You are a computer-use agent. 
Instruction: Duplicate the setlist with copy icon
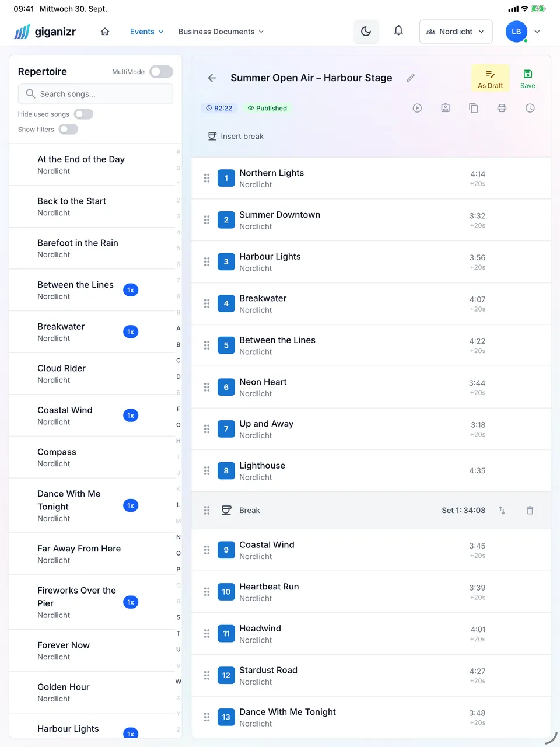[474, 108]
